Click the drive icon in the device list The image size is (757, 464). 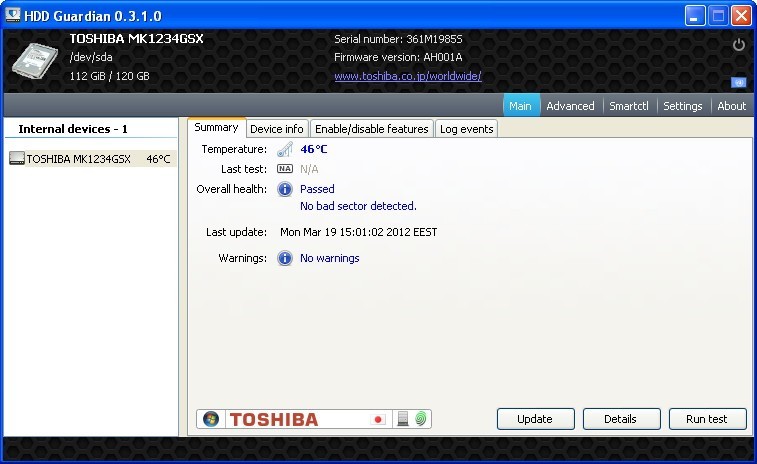point(17,158)
